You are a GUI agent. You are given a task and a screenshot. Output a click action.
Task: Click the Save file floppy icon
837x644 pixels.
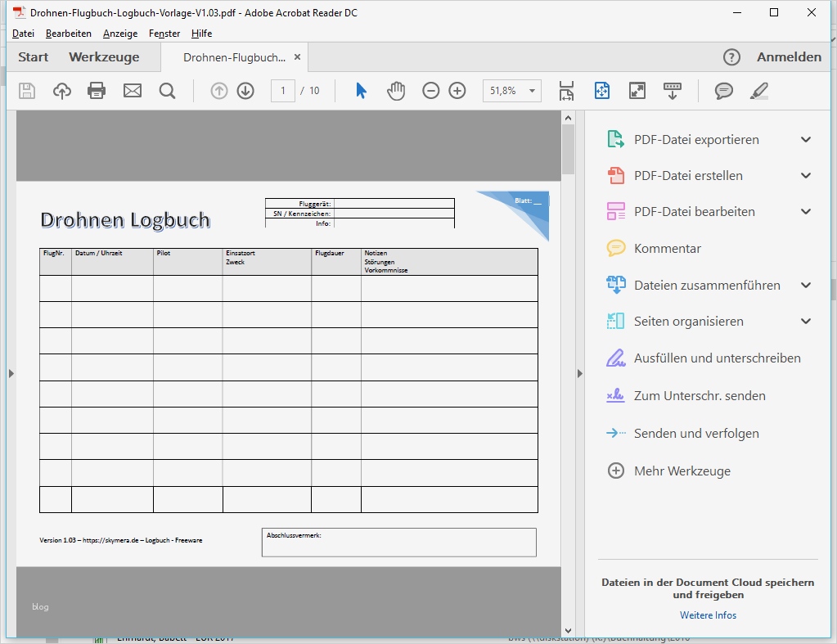click(x=27, y=91)
